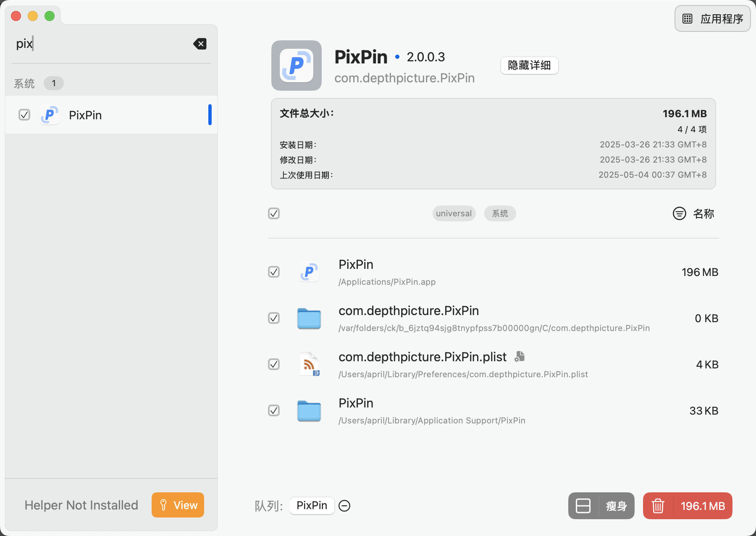
Task: Click the PixPin queue tag
Action: click(x=312, y=505)
